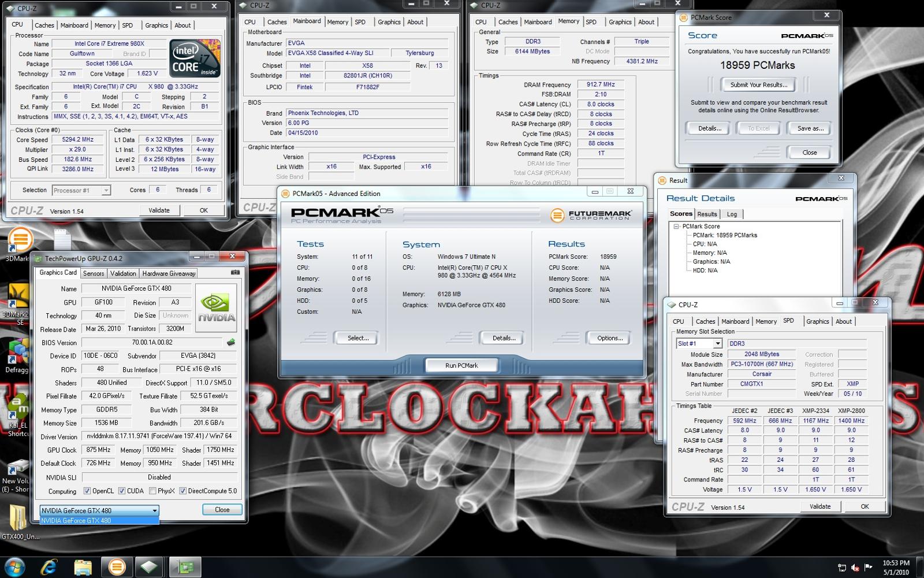Click Close in PCMark Score window
Viewport: 924px width, 578px height.
pyautogui.click(x=810, y=153)
